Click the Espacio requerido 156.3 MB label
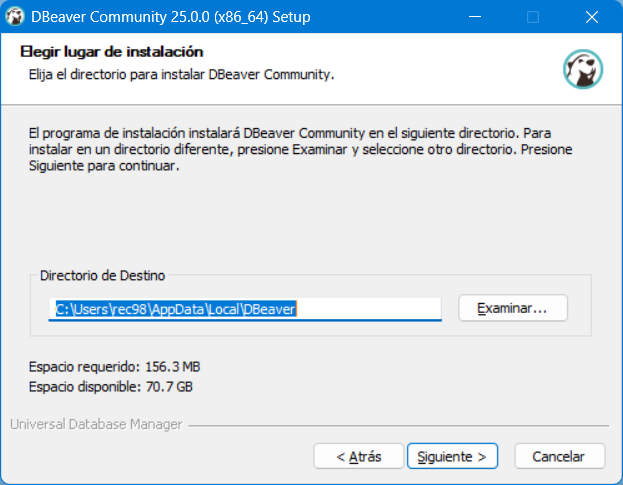This screenshot has height=485, width=623. tap(114, 367)
